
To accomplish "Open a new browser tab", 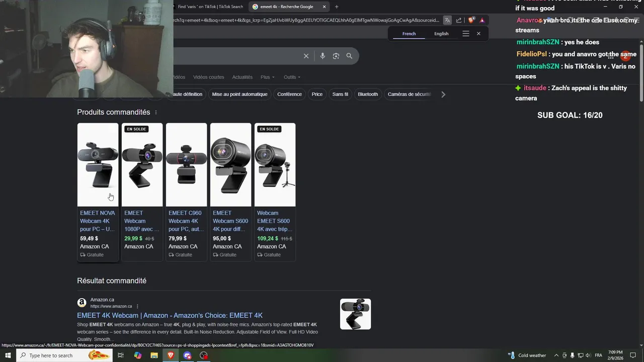I will point(337,7).
